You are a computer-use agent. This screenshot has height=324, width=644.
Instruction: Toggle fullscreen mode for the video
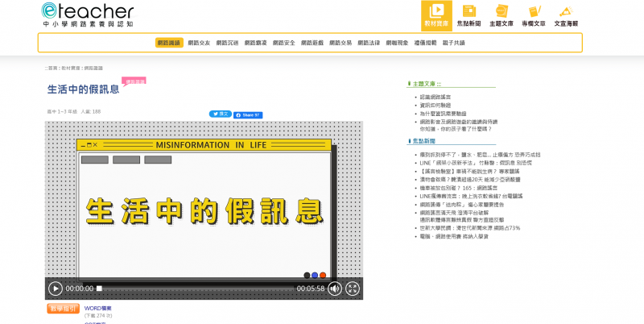353,288
